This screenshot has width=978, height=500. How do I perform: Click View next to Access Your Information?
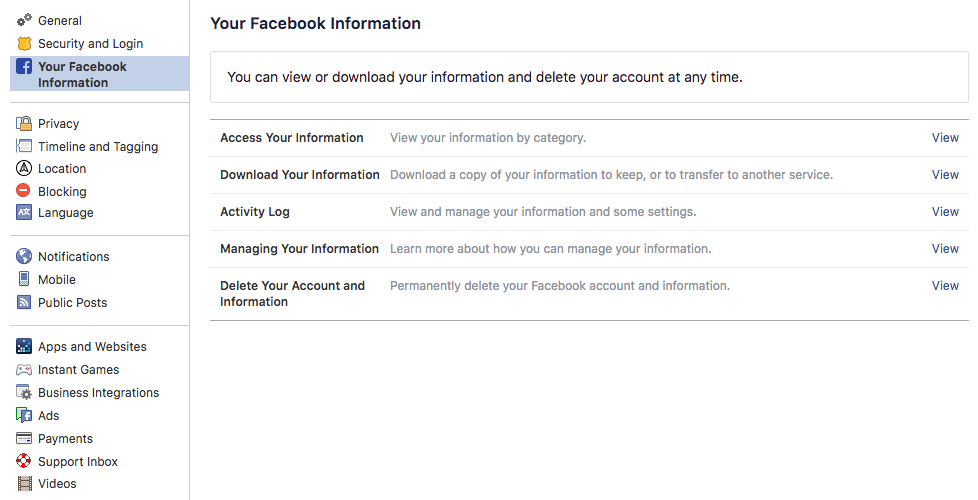(945, 138)
